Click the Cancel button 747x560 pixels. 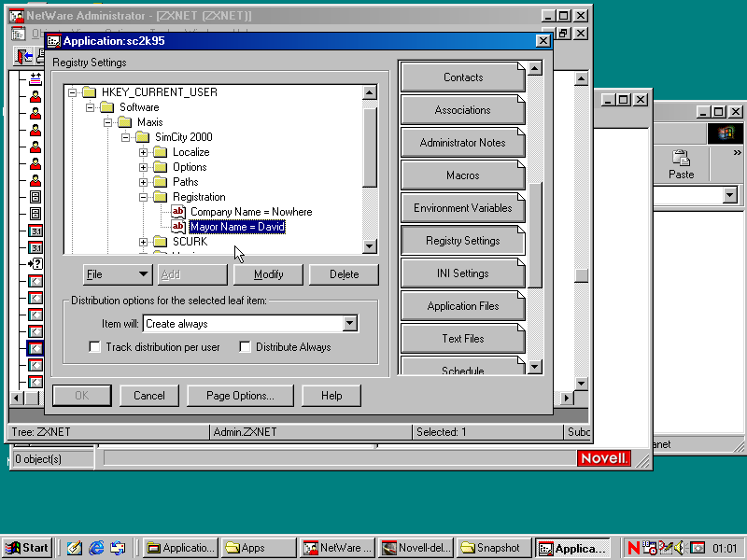point(149,396)
